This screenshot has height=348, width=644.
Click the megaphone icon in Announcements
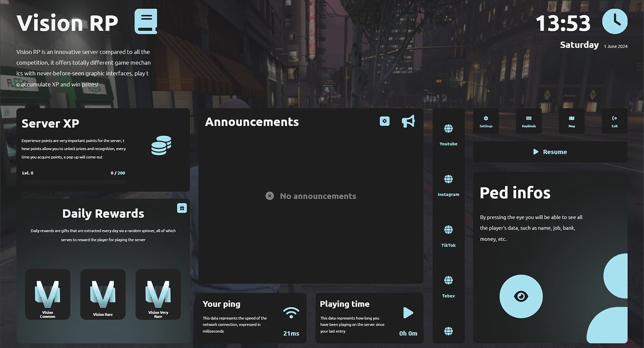point(407,120)
